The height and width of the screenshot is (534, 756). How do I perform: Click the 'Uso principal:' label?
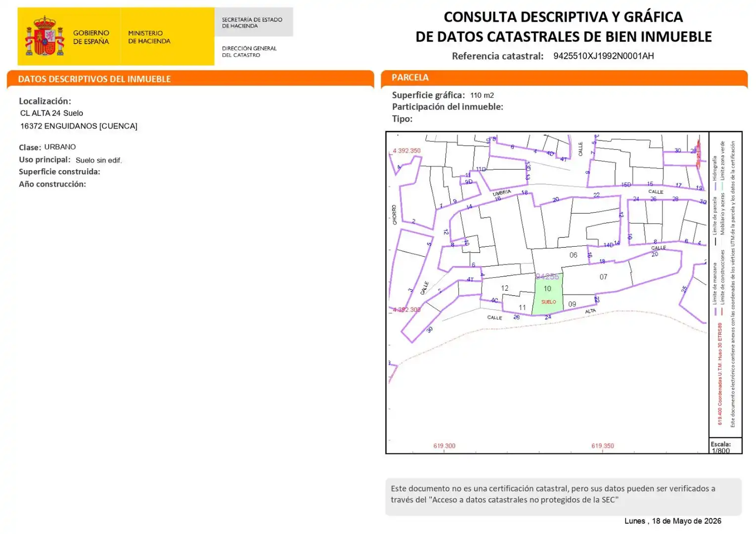44,160
